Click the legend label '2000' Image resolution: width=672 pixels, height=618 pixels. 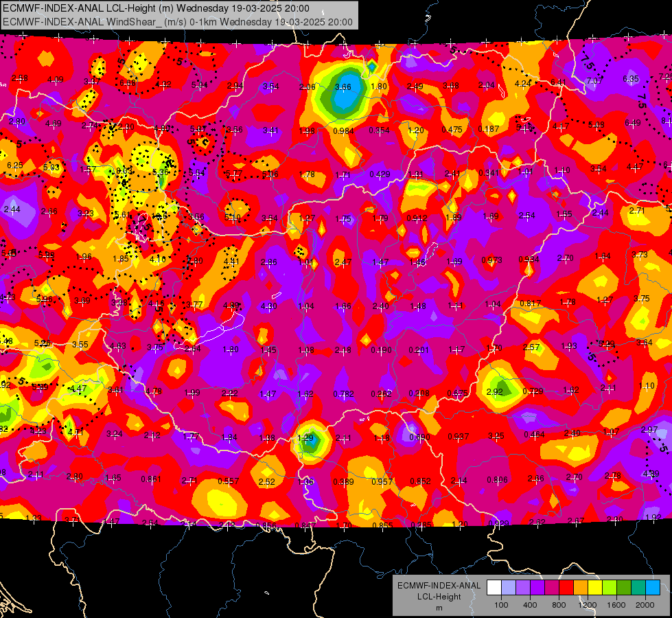click(645, 605)
